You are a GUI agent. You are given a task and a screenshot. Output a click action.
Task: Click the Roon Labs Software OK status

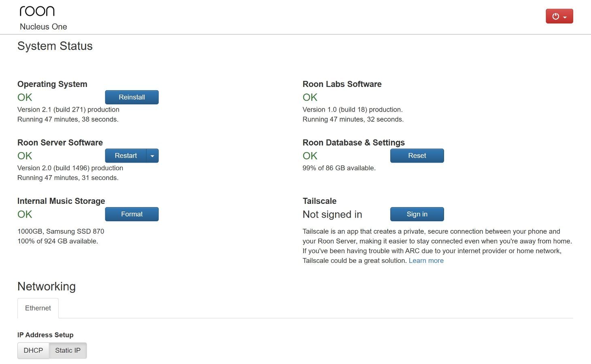pyautogui.click(x=310, y=97)
